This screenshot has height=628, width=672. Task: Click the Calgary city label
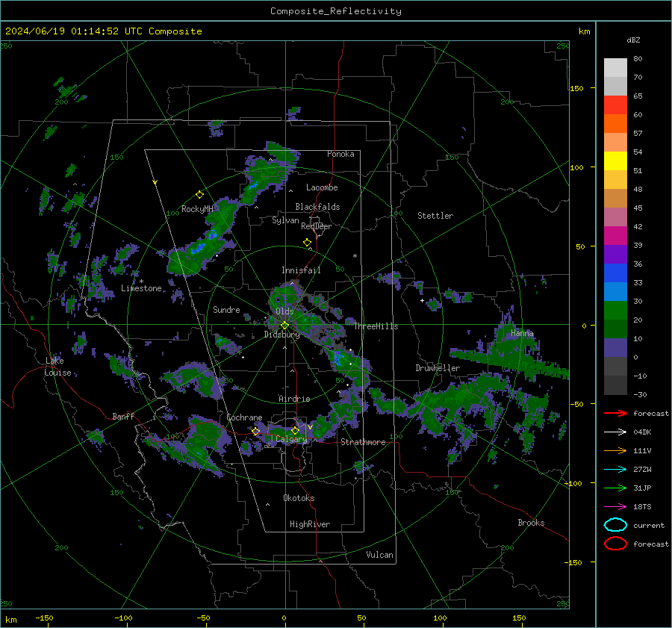point(291,439)
